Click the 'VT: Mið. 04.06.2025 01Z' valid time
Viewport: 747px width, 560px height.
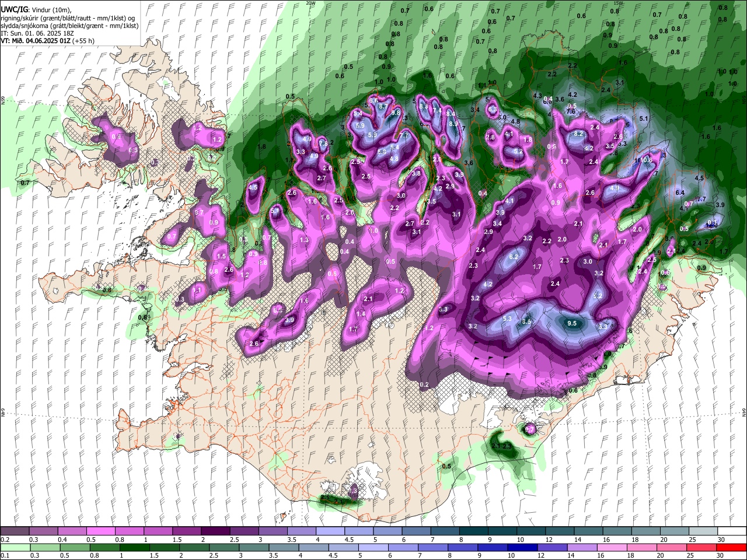coord(36,41)
